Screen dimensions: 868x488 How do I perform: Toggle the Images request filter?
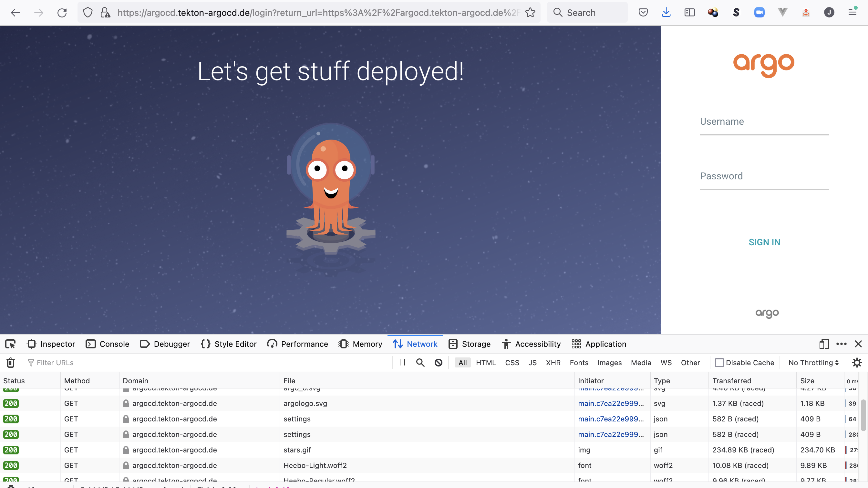coord(609,363)
